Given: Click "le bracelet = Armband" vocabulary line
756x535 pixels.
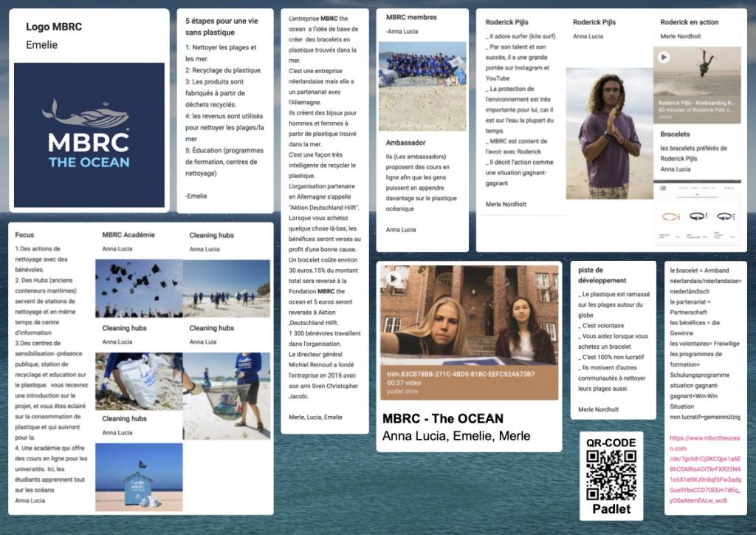Looking at the screenshot, I should [699, 270].
